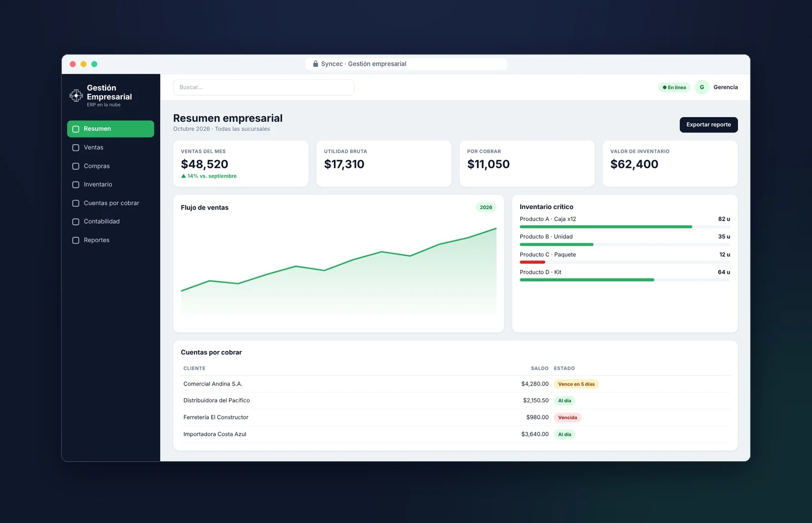Click the Inventario sidebar square icon
Image resolution: width=812 pixels, height=523 pixels.
click(76, 185)
